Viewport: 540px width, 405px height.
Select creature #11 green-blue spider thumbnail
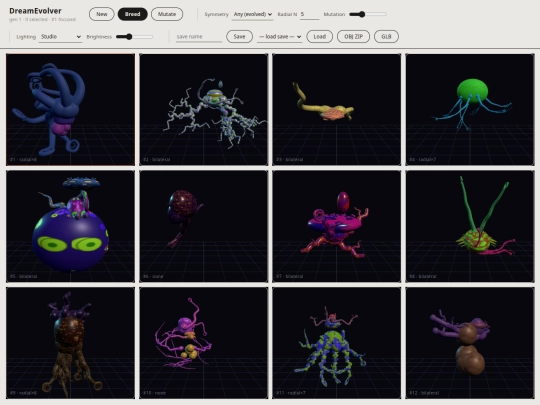point(336,343)
